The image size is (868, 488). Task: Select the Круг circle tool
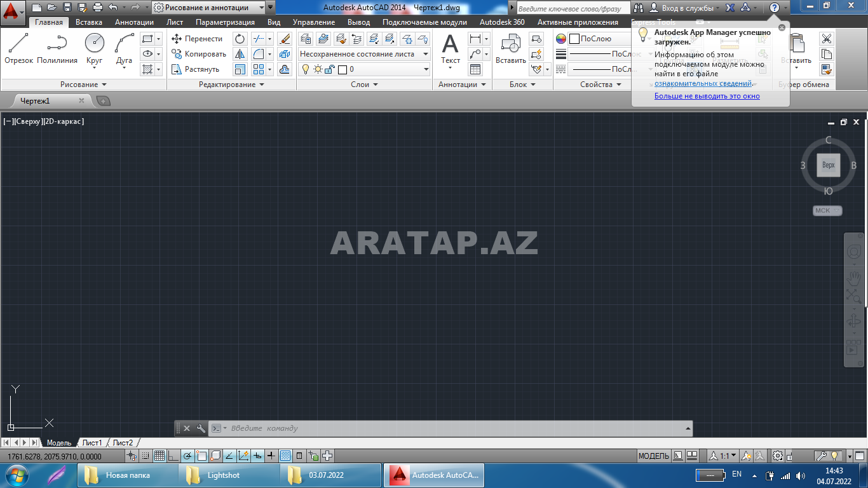[x=94, y=51]
